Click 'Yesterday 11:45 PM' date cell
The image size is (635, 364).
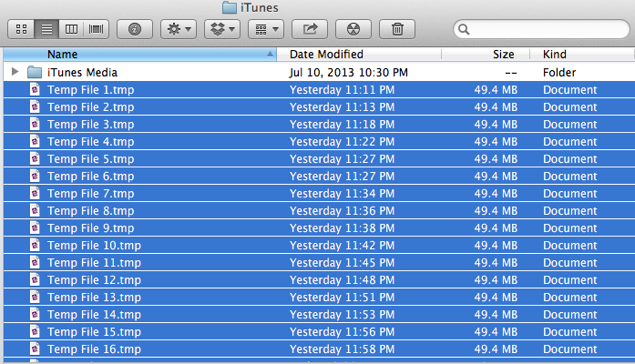[x=343, y=263]
